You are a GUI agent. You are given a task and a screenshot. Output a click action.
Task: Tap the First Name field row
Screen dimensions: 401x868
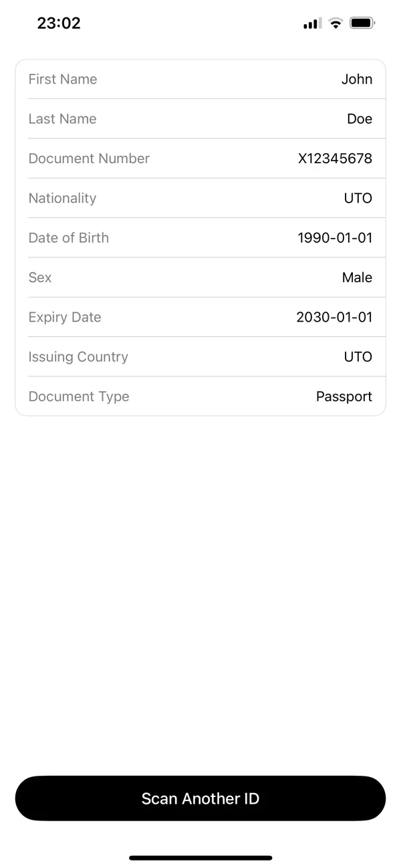coord(200,79)
